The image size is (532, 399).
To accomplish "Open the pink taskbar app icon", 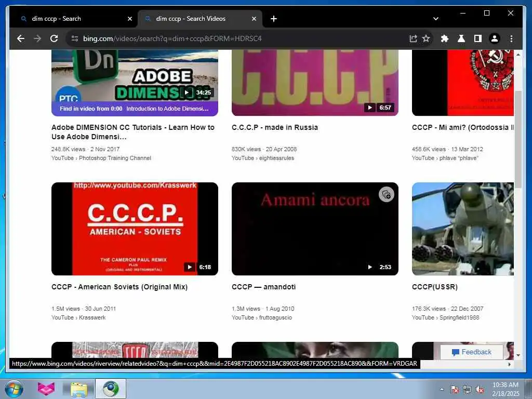I will tap(46, 389).
